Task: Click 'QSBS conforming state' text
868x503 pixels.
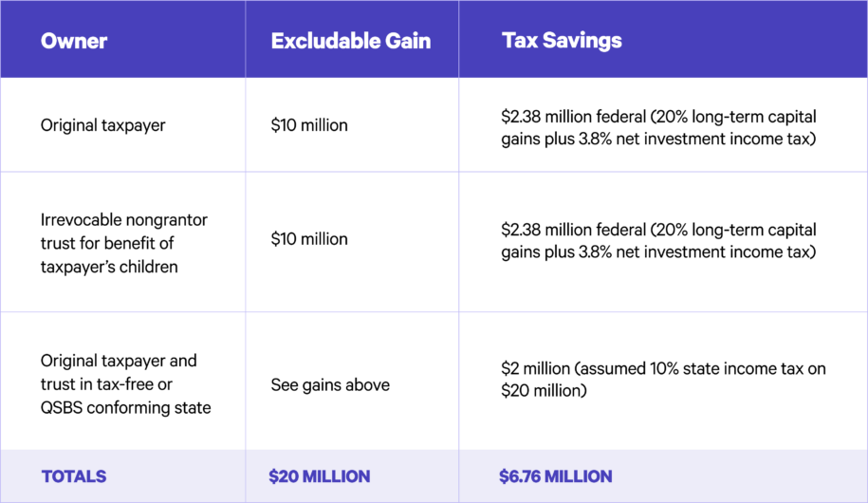Action: [125, 408]
